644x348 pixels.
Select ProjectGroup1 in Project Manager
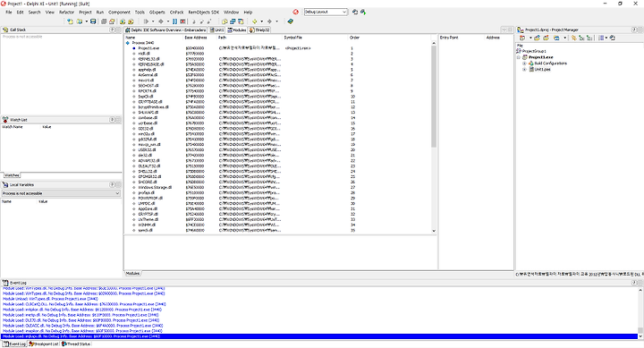point(534,51)
